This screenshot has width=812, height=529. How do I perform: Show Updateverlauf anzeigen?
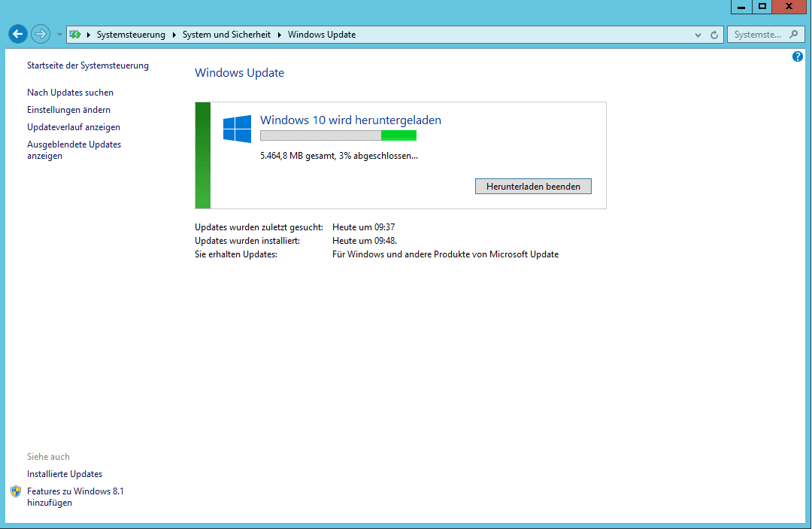(x=74, y=127)
